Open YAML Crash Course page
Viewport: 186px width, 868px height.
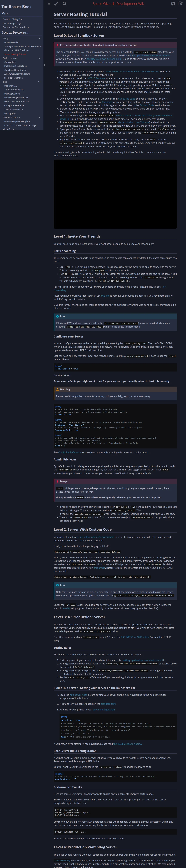pyautogui.click(x=13, y=110)
